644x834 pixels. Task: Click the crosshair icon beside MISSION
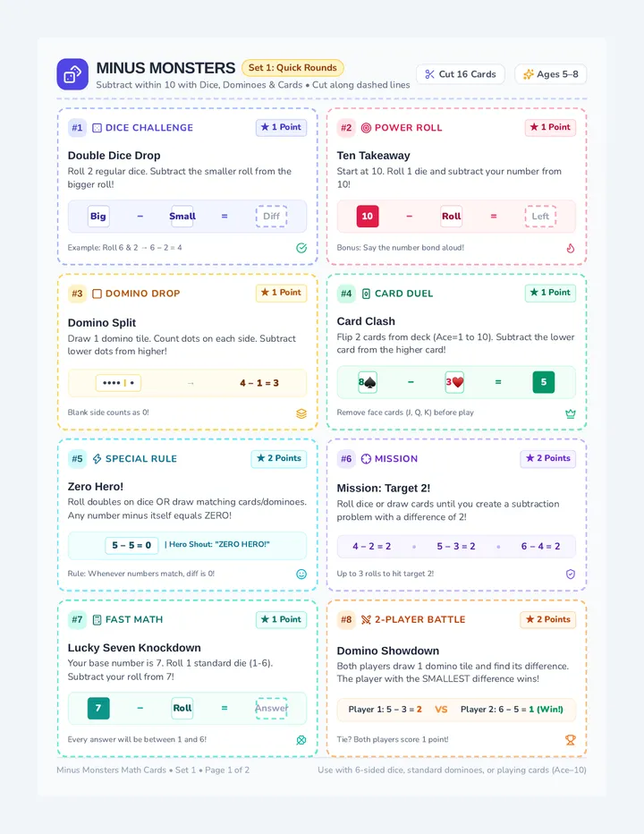click(x=366, y=459)
